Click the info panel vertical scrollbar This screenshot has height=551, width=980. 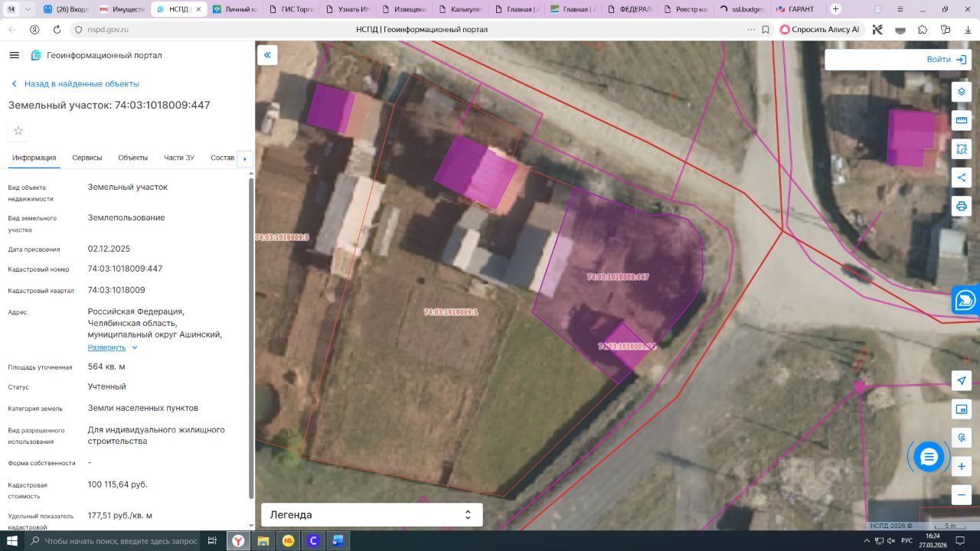pos(251,337)
